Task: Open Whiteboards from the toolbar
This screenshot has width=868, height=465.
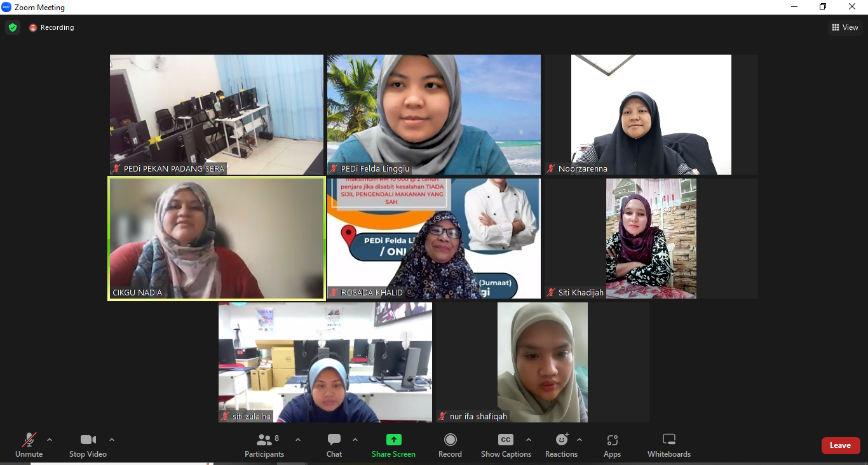Action: coord(668,440)
